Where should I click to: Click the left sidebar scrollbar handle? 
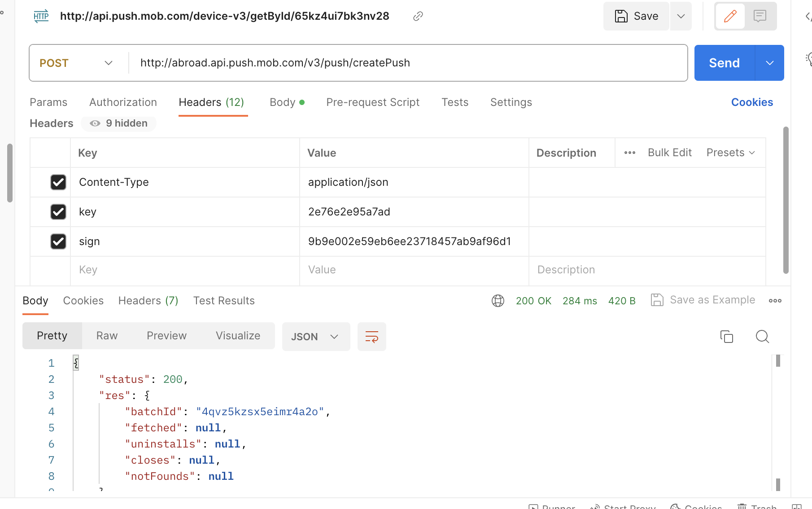[9, 173]
